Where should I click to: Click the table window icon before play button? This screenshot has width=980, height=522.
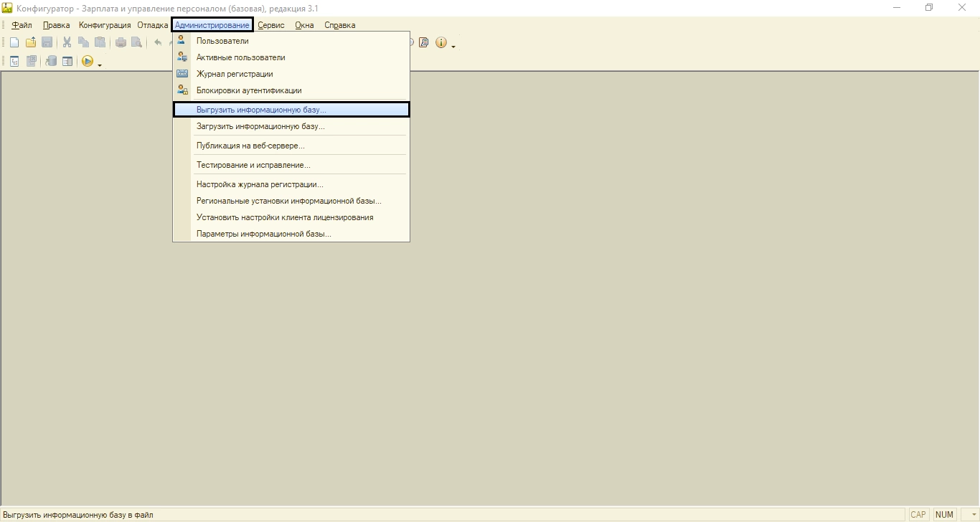pyautogui.click(x=67, y=62)
